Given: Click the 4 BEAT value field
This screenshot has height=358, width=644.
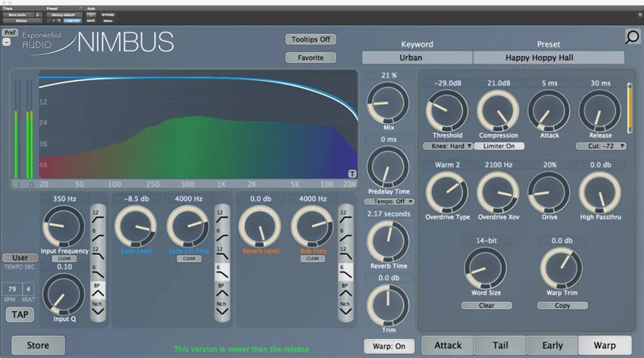Looking at the screenshot, I should pyautogui.click(x=28, y=289).
